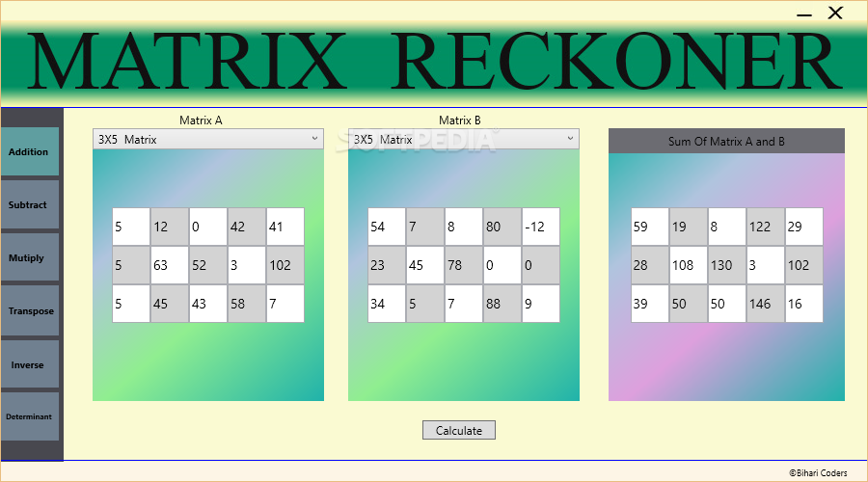Edit Matrix B cell containing 9

[x=541, y=304]
